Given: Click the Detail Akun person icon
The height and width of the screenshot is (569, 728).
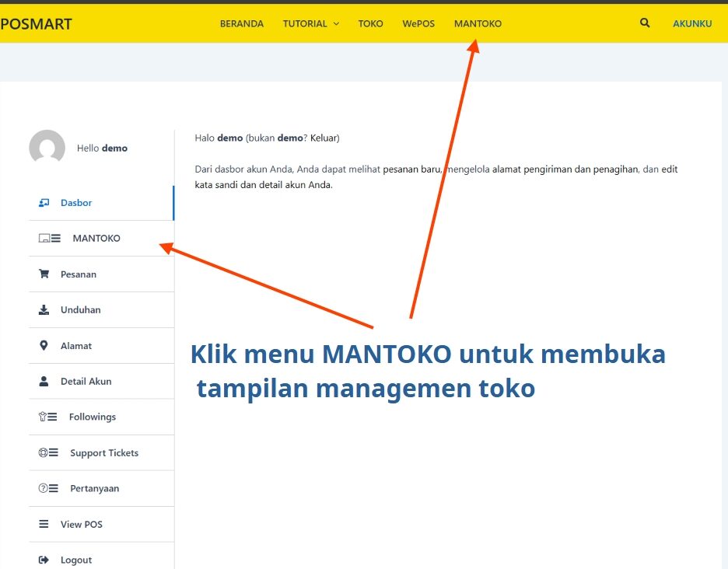Looking at the screenshot, I should pos(44,382).
